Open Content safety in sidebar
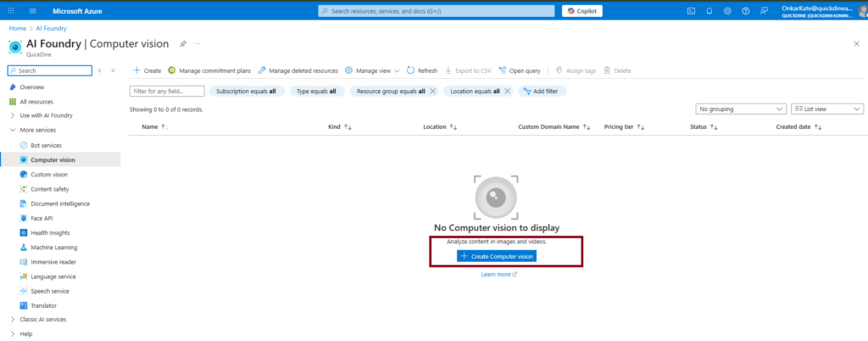This screenshot has width=868, height=341. (50, 189)
